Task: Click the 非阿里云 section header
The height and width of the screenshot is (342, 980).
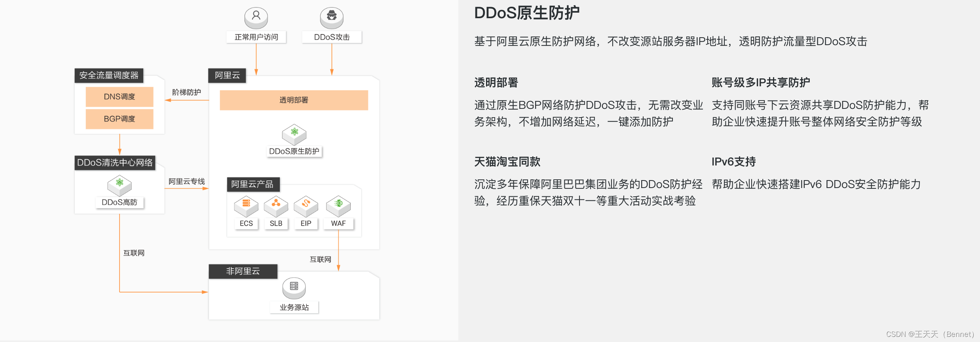Action: 243,271
